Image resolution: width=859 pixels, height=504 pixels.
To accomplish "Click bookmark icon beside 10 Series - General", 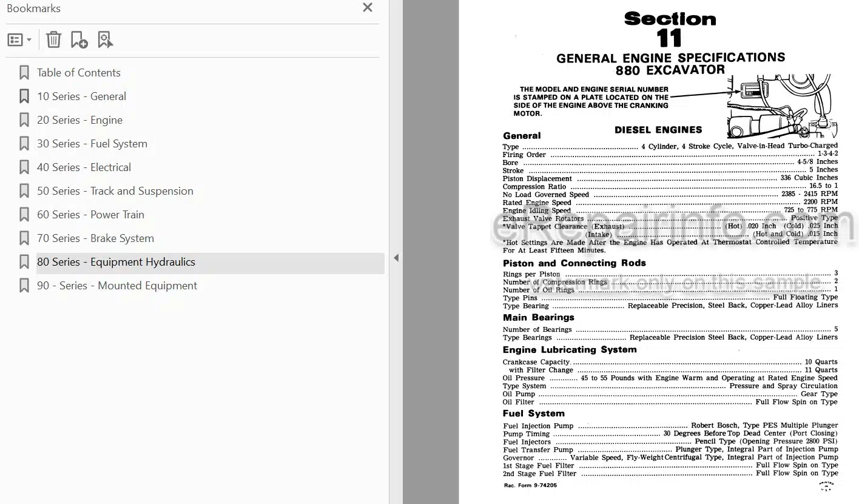I will click(24, 96).
